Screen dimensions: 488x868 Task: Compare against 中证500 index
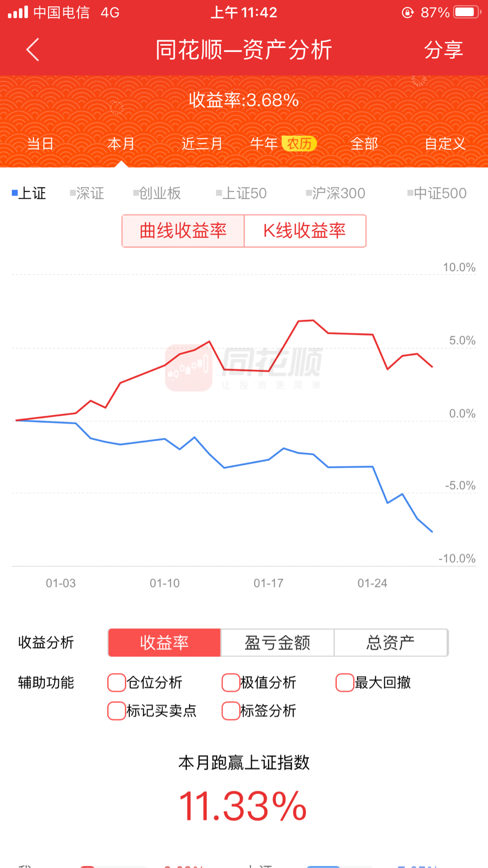(x=437, y=193)
